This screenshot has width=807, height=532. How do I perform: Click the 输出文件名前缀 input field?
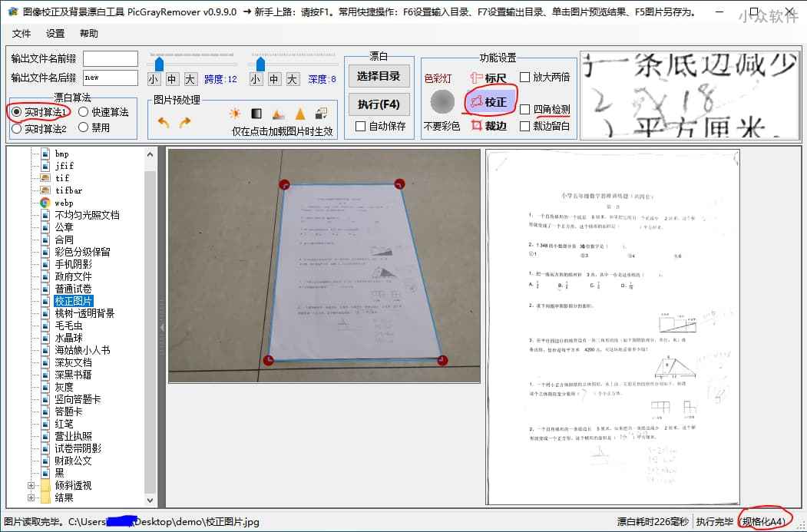pos(111,58)
